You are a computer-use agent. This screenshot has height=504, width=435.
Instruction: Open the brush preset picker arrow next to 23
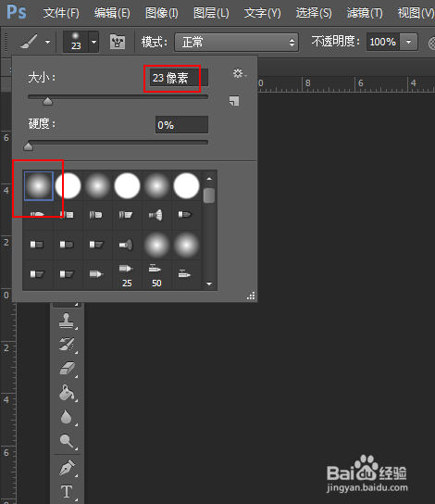tap(93, 42)
